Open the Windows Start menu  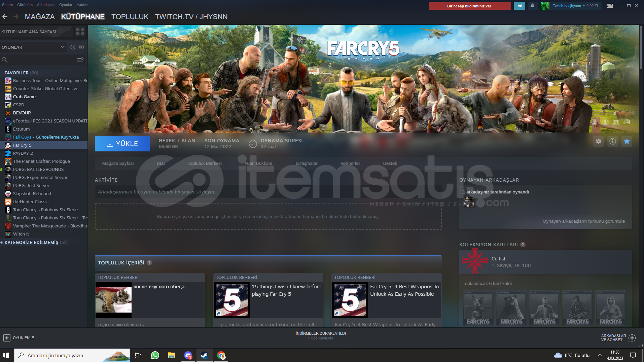pos(6,355)
